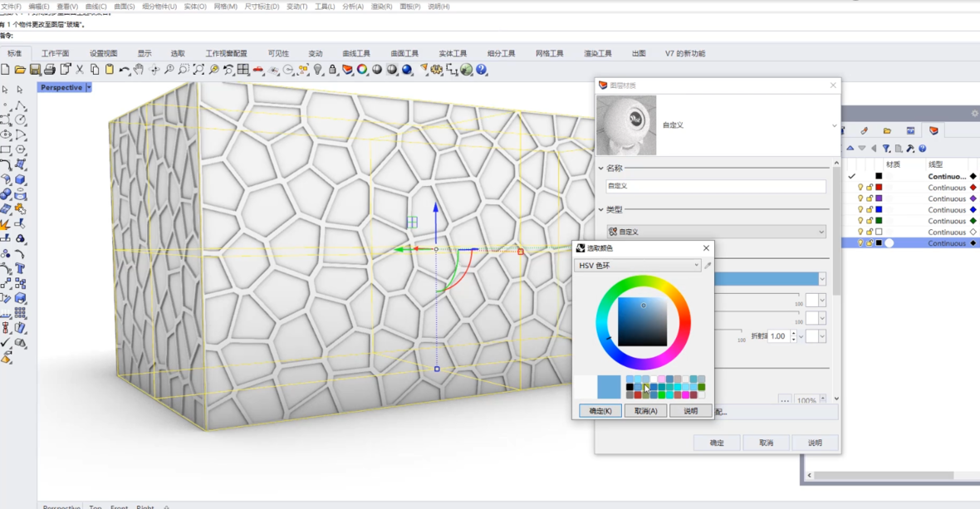The height and width of the screenshot is (509, 980).
Task: Click the Undo arrow icon
Action: pyautogui.click(x=125, y=70)
